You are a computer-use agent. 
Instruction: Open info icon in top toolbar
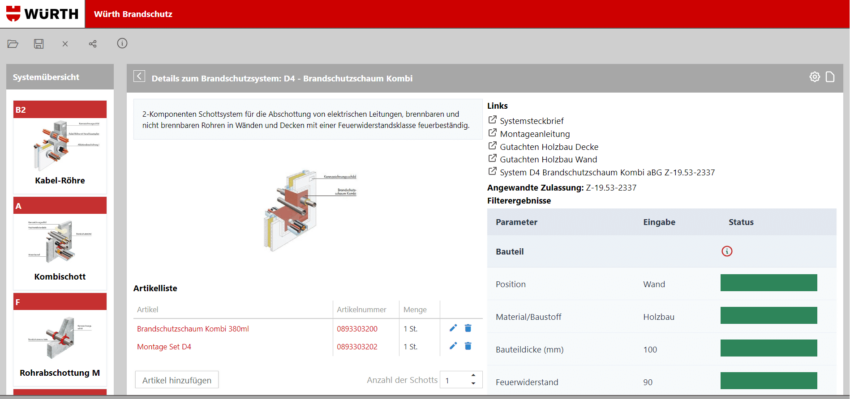(x=123, y=43)
